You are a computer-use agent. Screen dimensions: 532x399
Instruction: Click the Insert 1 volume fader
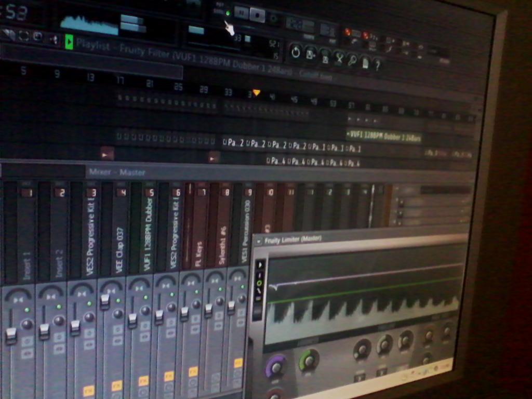(11, 336)
